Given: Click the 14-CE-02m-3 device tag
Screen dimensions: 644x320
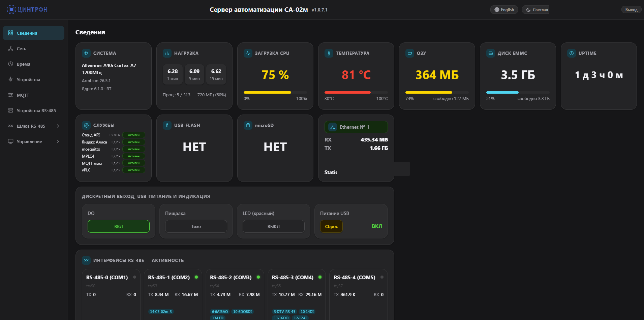Looking at the screenshot, I should coord(161,312).
